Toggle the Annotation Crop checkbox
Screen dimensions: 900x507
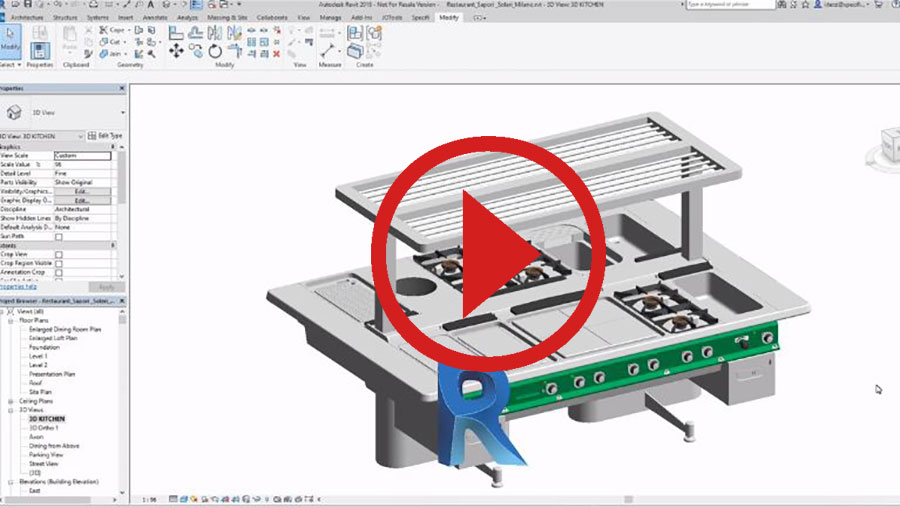coord(59,273)
